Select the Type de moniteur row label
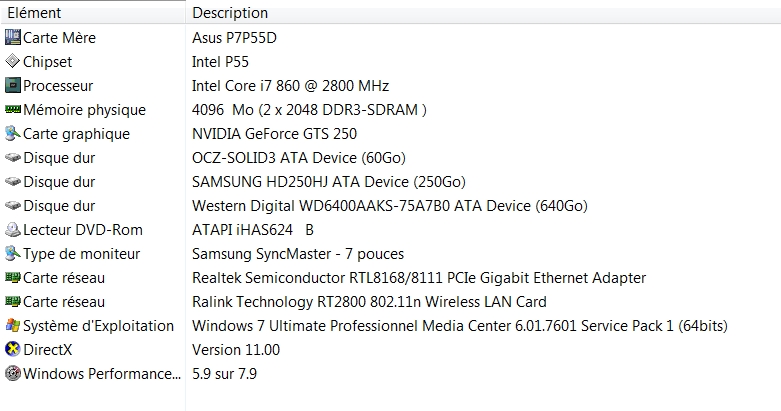 82,254
